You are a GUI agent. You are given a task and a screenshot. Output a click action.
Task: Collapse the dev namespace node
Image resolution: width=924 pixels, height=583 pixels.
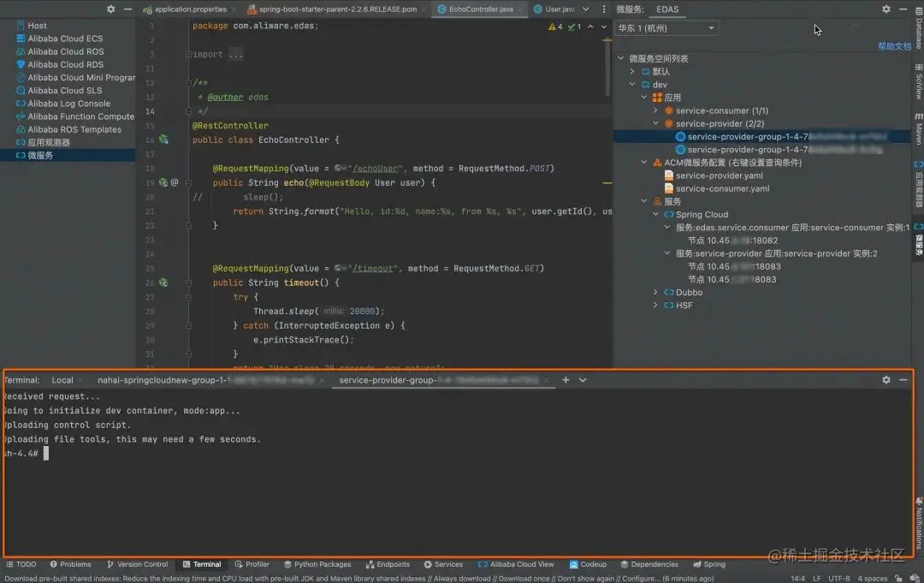[632, 84]
